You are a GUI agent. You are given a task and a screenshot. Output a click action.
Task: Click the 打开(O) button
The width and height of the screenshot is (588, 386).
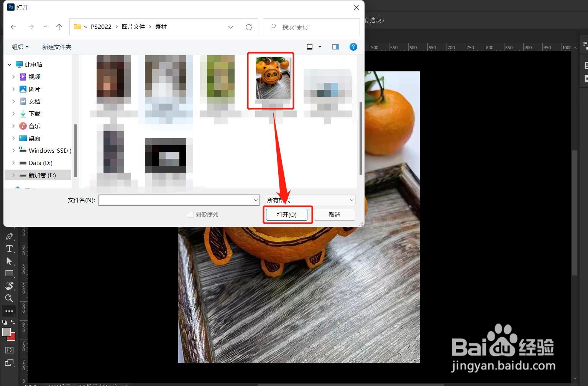[x=287, y=214]
